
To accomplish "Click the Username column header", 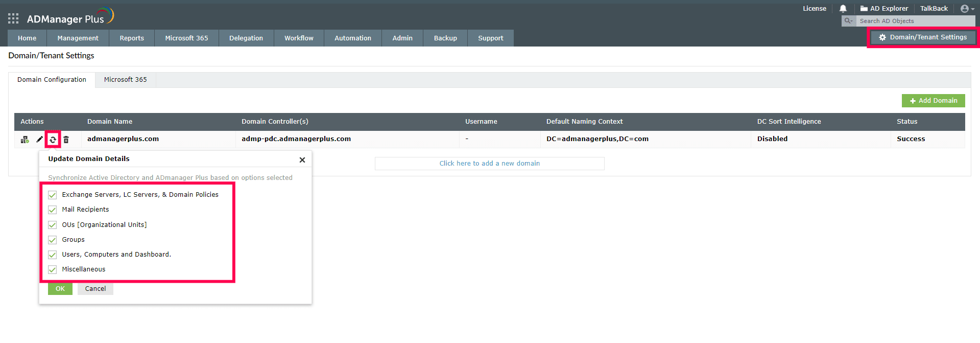I will (x=481, y=122).
